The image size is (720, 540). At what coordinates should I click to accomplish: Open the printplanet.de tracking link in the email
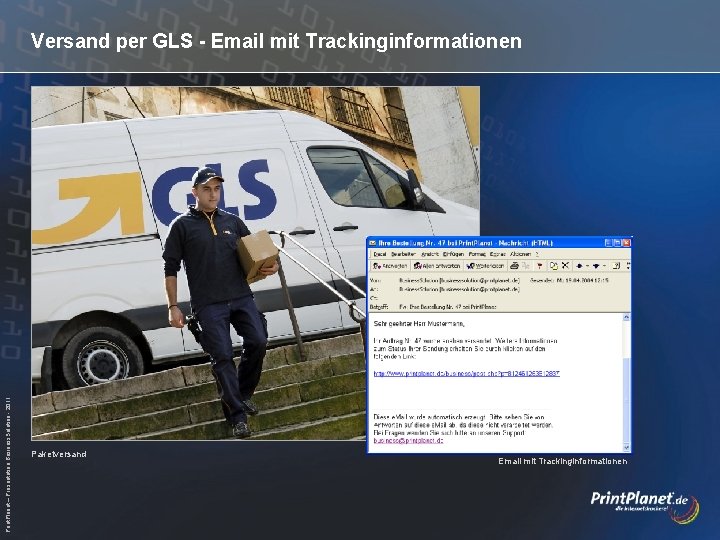point(467,373)
